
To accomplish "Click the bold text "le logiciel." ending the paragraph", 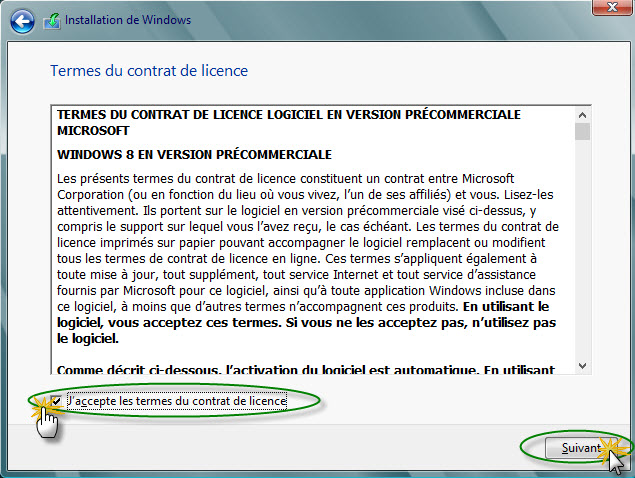I will pyautogui.click(x=88, y=339).
